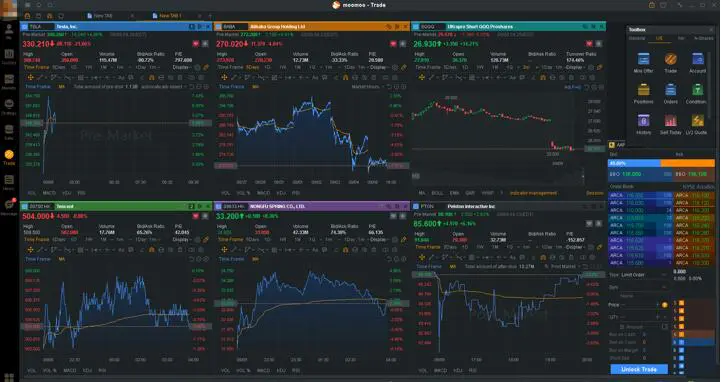The image size is (721, 382).
Task: Open Account from the Toolbox panel
Action: click(697, 63)
